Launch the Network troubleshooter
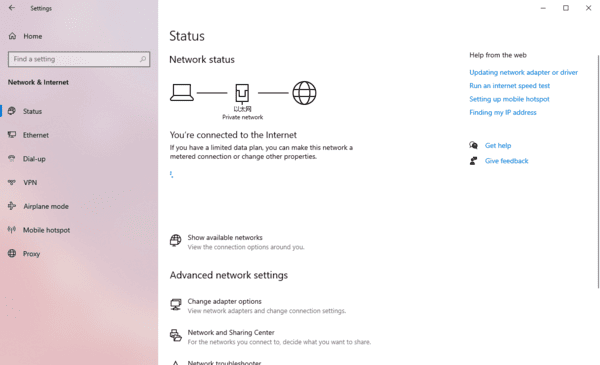 (224, 362)
